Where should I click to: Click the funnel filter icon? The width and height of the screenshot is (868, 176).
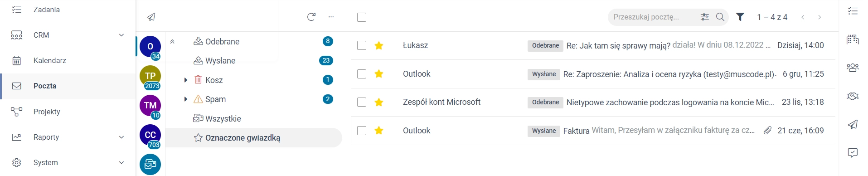740,17
